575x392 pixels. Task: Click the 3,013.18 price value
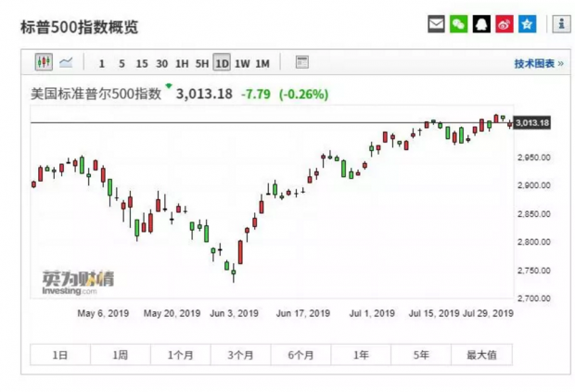click(x=204, y=94)
